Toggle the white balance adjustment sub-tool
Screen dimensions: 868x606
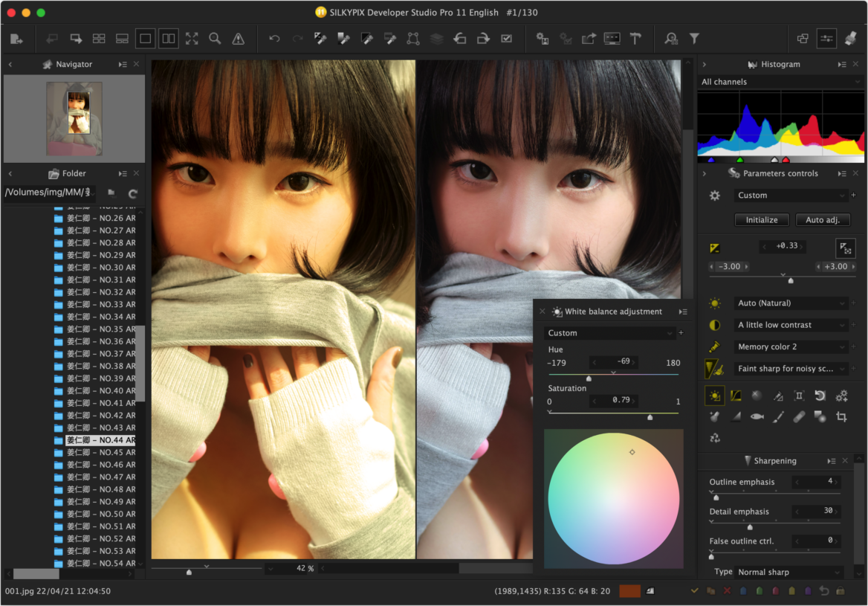point(715,396)
